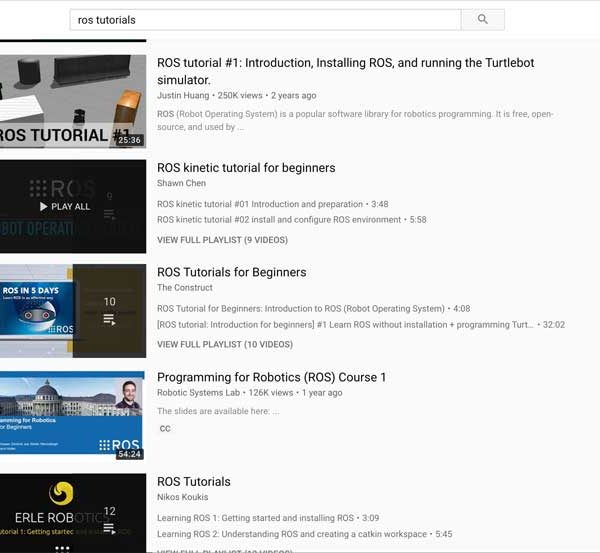Image resolution: width=600 pixels, height=553 pixels.
Task: Click the '126K views' text
Action: pos(271,393)
